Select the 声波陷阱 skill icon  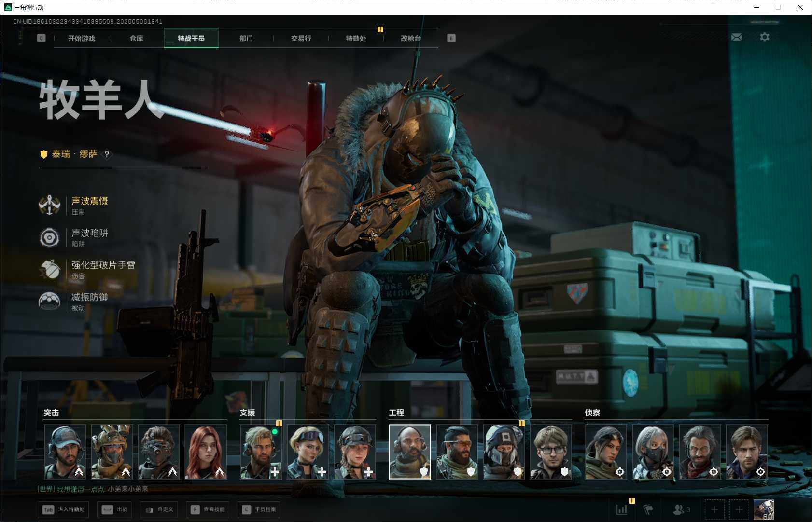click(49, 237)
